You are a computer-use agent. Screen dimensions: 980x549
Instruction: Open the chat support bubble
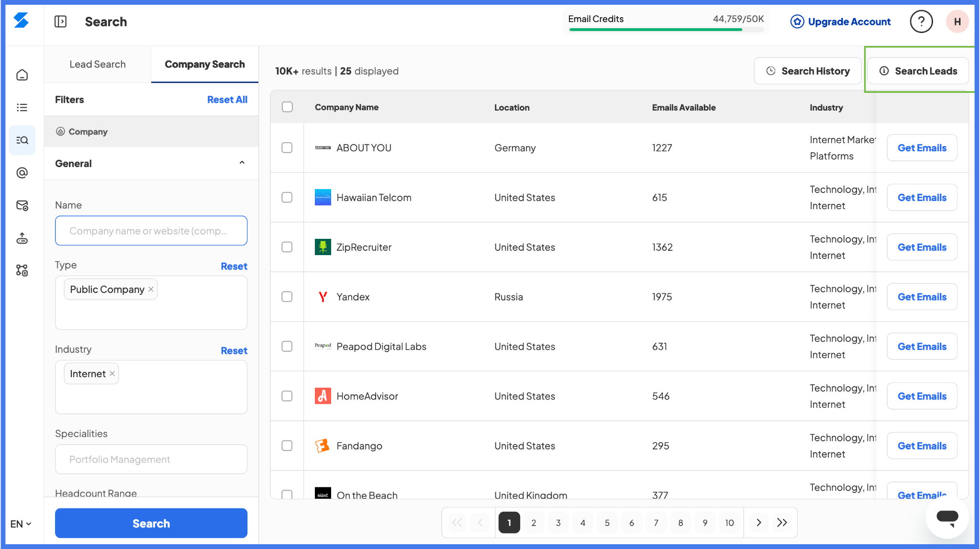tap(947, 517)
